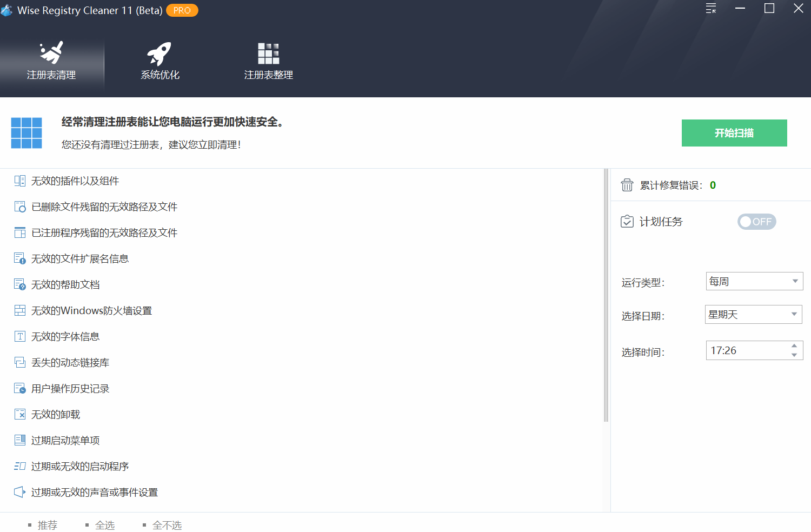Click the 无效的卸载 uninstall icon
Image resolution: width=811 pixels, height=532 pixels.
(x=19, y=414)
